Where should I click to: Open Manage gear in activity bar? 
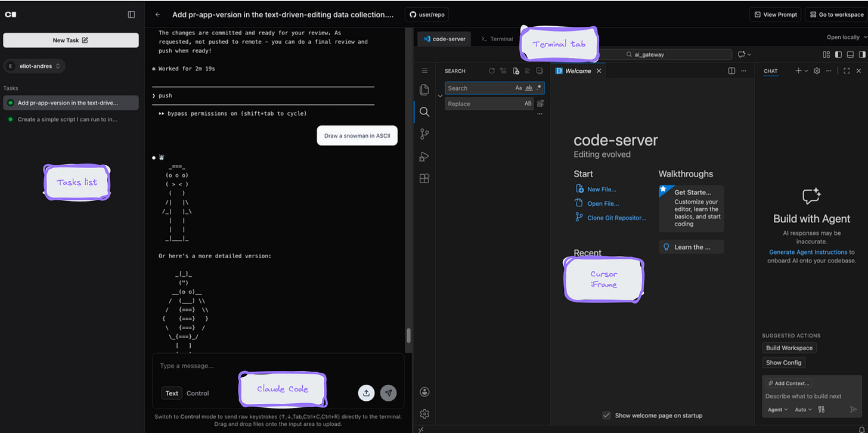pos(424,414)
